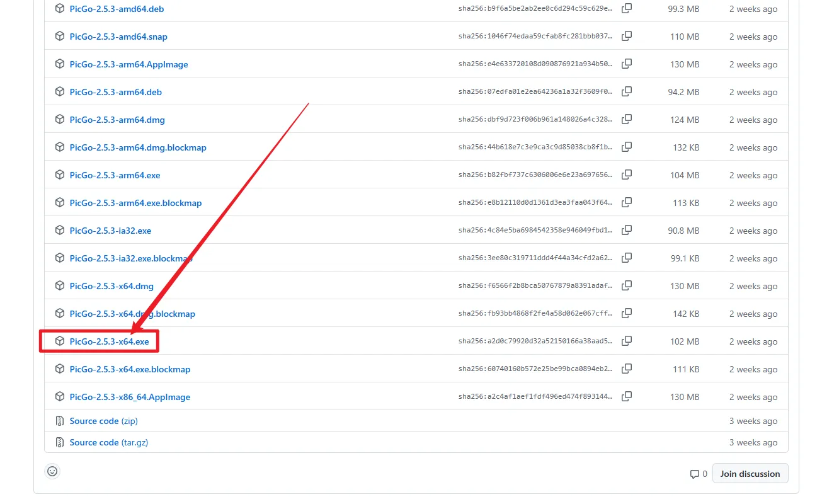The height and width of the screenshot is (504, 822).
Task: Copy SHA256 hash of PicGo-2.5.3-amd64.snap
Action: click(627, 37)
